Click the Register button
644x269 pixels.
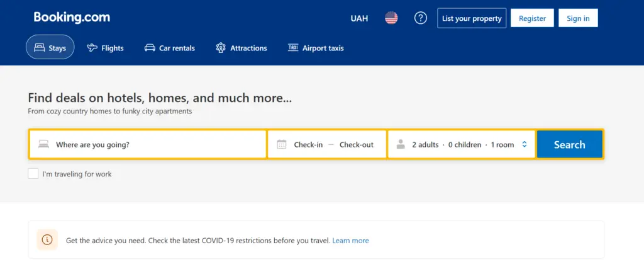pos(532,18)
